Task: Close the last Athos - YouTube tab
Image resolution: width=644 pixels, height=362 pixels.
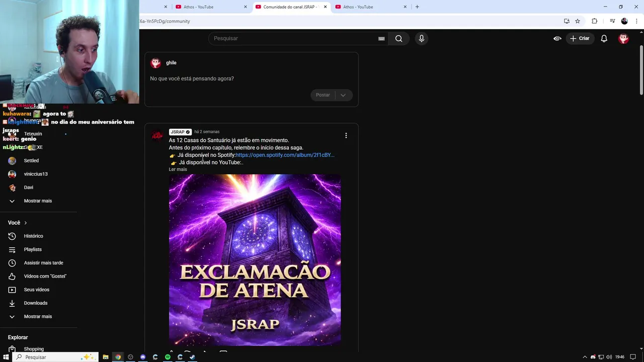Action: coord(405,7)
